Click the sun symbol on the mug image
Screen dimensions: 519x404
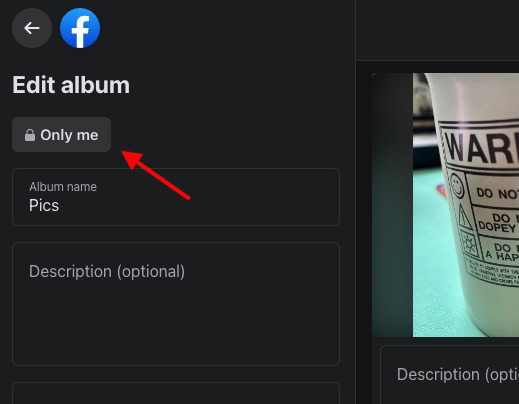pos(470,245)
